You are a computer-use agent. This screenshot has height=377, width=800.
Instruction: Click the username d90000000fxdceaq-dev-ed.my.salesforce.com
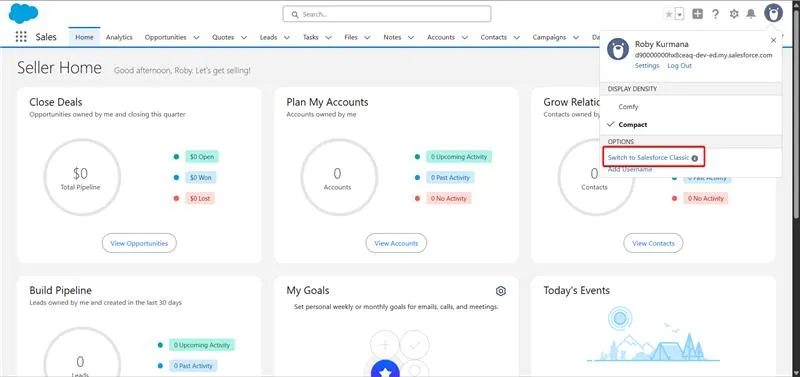pyautogui.click(x=703, y=55)
